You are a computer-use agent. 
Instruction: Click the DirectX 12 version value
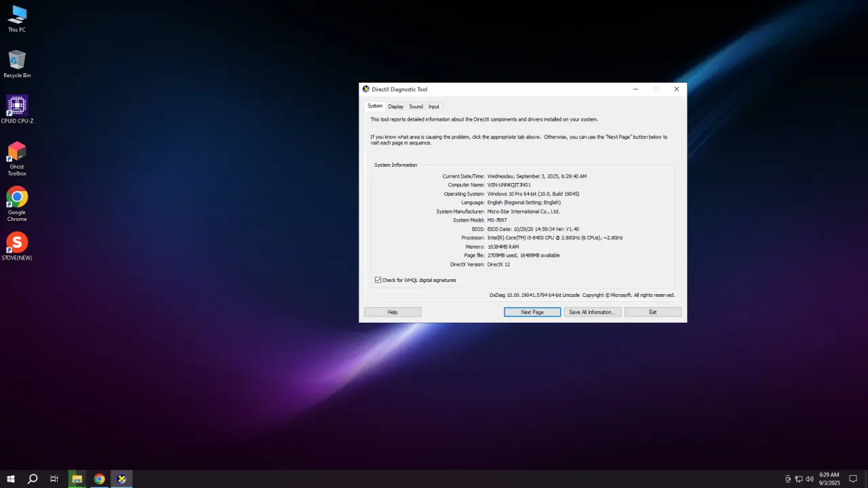[498, 264]
